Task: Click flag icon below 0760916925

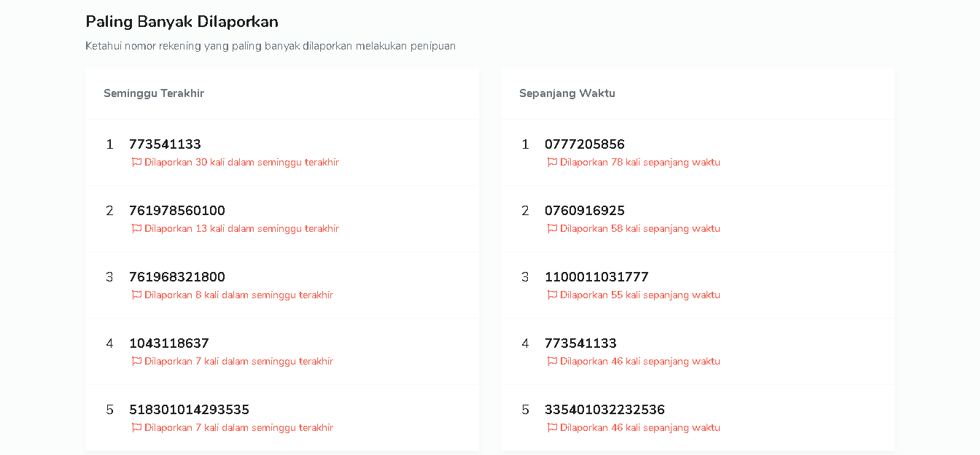Action: tap(552, 229)
